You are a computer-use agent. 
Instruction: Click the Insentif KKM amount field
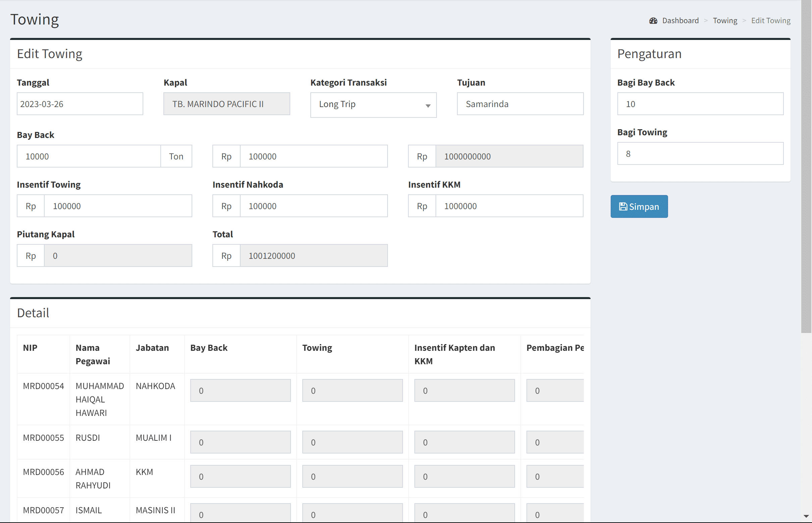tap(509, 206)
